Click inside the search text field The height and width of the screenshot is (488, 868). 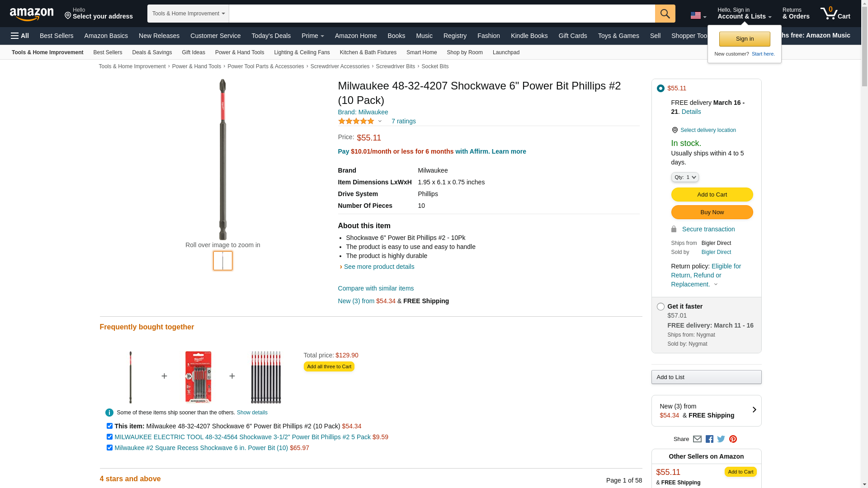(442, 14)
